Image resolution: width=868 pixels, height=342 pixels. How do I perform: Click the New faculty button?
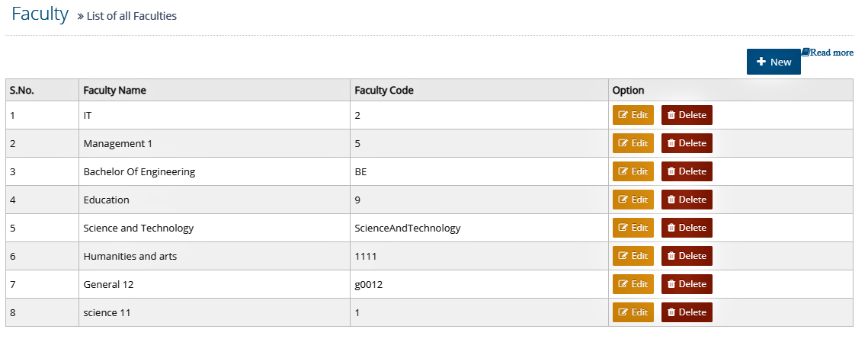pyautogui.click(x=774, y=62)
